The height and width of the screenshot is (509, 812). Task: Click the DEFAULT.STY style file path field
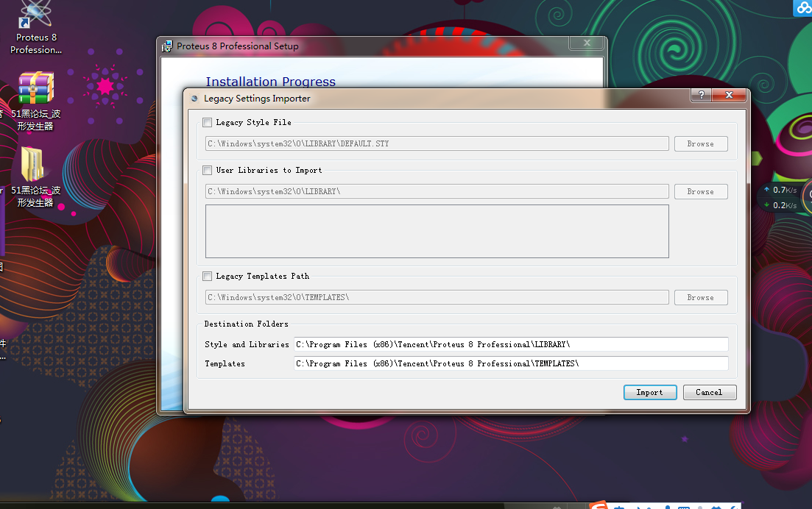[437, 144]
